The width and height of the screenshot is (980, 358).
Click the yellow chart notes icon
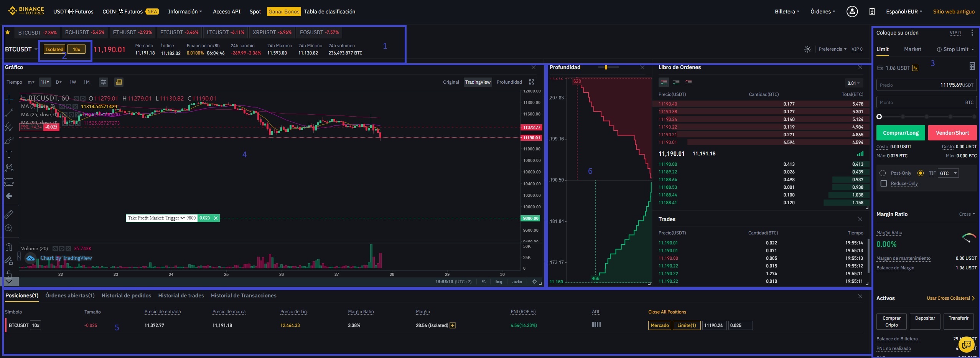click(119, 82)
